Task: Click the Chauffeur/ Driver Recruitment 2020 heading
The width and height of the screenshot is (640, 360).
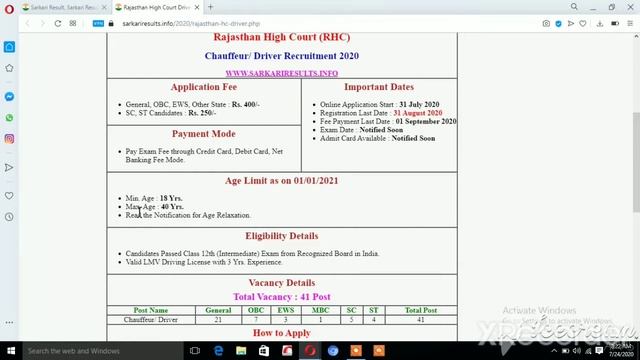Action: 282,56
